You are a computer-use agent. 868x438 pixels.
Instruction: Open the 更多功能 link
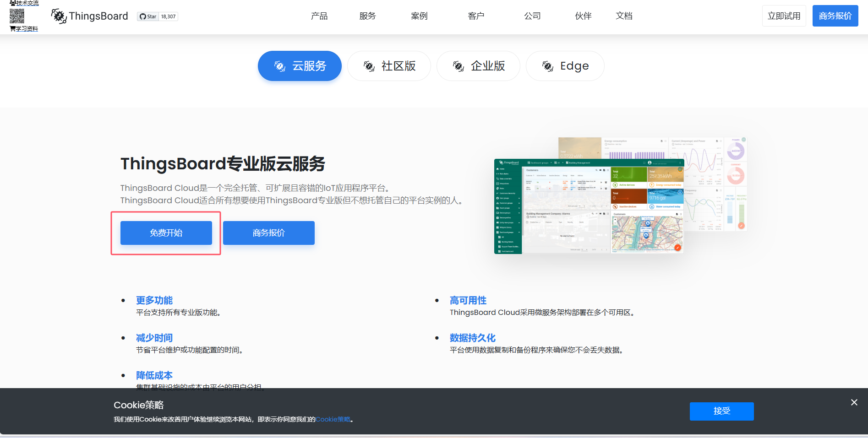point(154,300)
